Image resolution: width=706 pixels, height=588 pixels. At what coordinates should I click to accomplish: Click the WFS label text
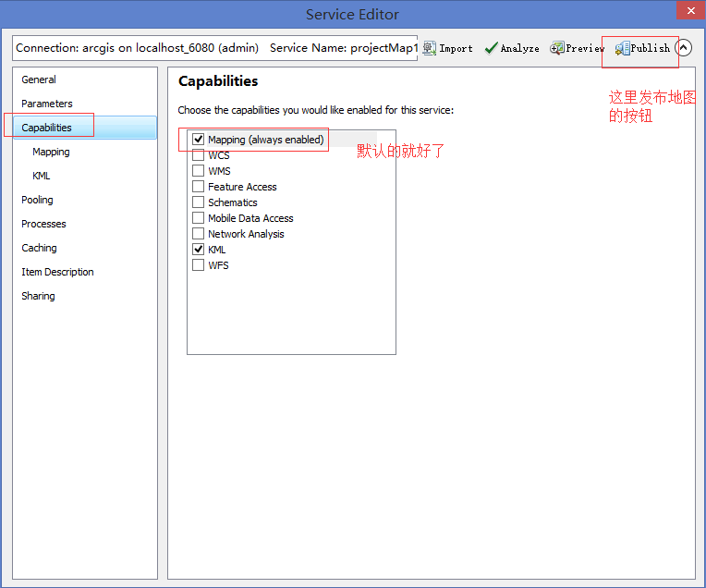pyautogui.click(x=218, y=265)
